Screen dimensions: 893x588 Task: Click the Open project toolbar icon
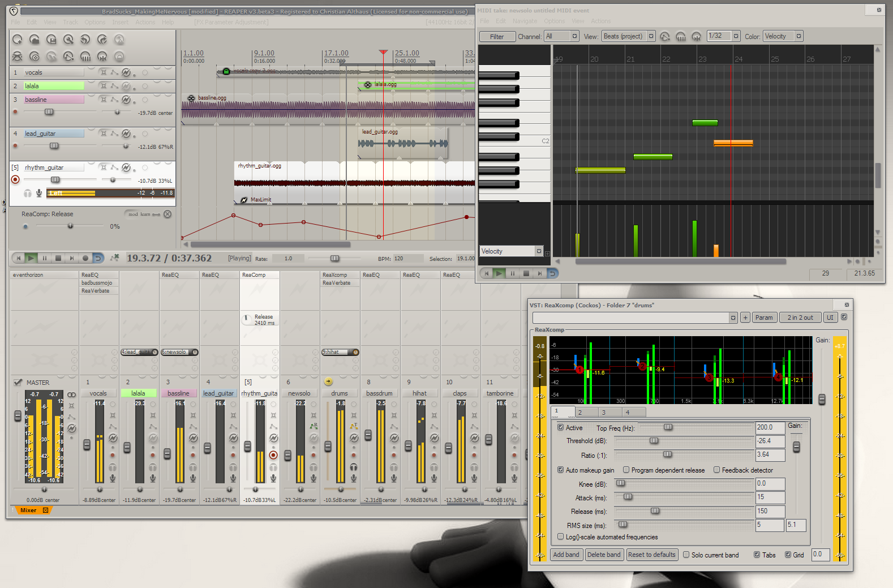(35, 40)
